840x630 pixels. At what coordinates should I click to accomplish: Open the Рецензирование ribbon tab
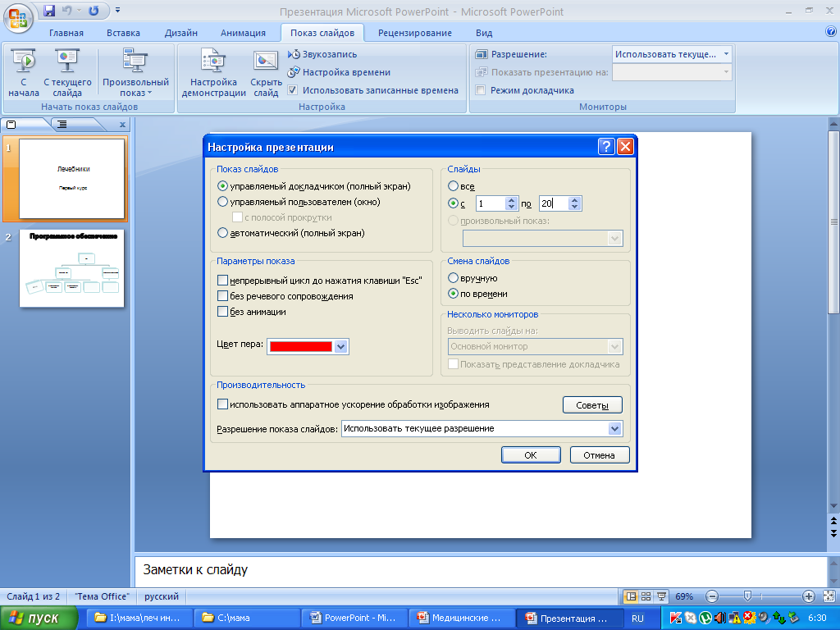click(x=414, y=33)
